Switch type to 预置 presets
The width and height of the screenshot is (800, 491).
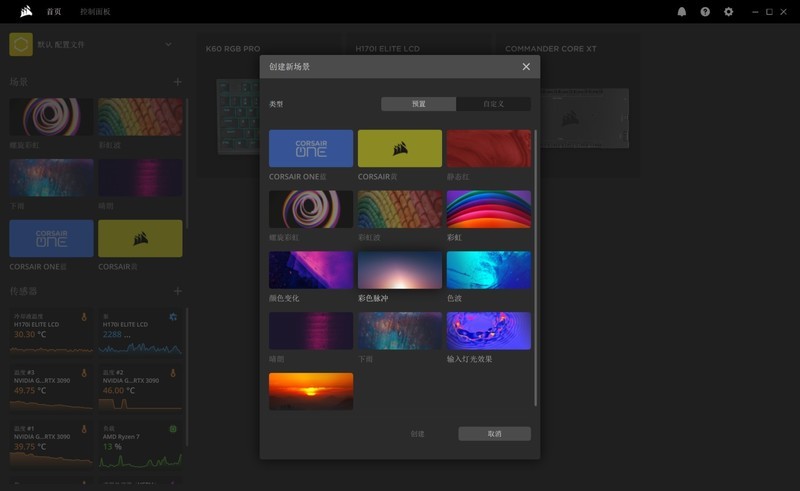click(418, 104)
